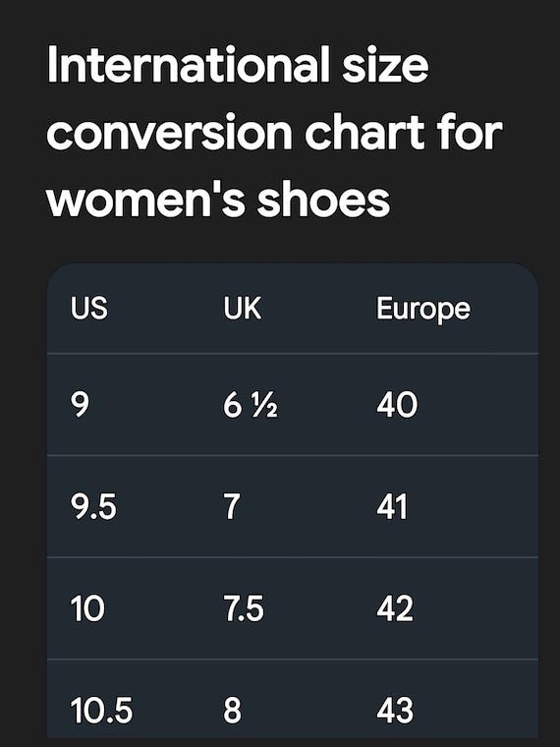Image resolution: width=560 pixels, height=747 pixels.
Task: Click the word "conversion" in the heading
Action: [170, 132]
